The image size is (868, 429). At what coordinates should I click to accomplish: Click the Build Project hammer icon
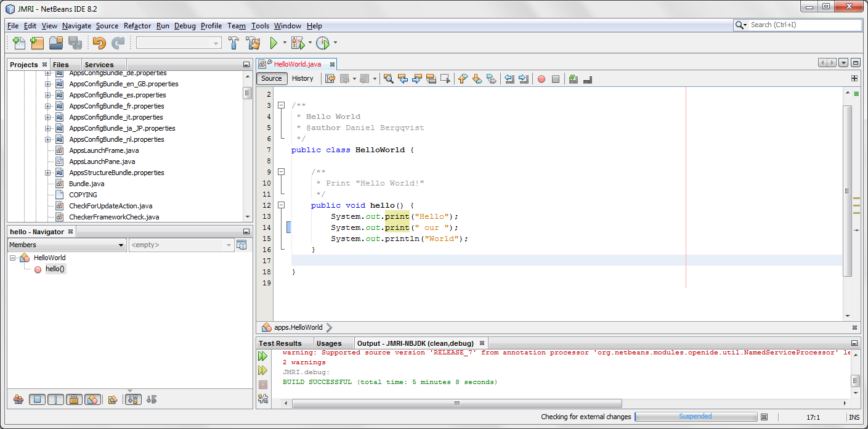[x=233, y=43]
